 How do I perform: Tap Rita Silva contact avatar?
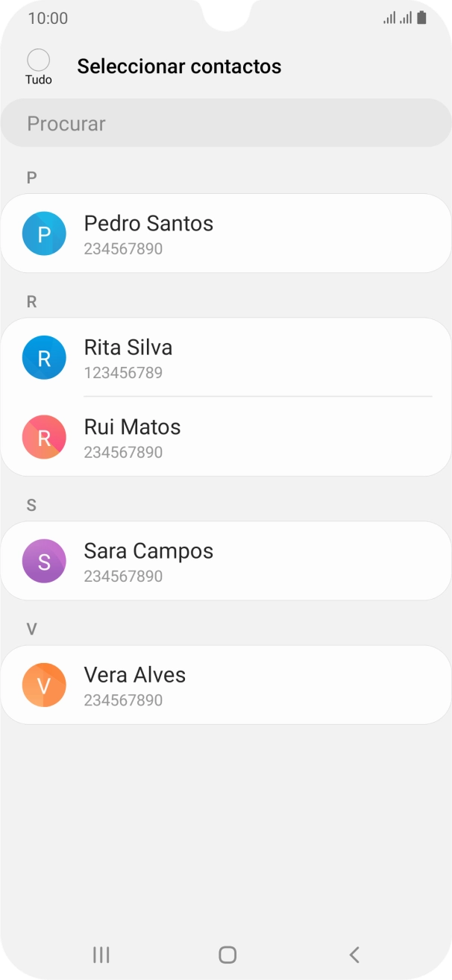click(44, 357)
